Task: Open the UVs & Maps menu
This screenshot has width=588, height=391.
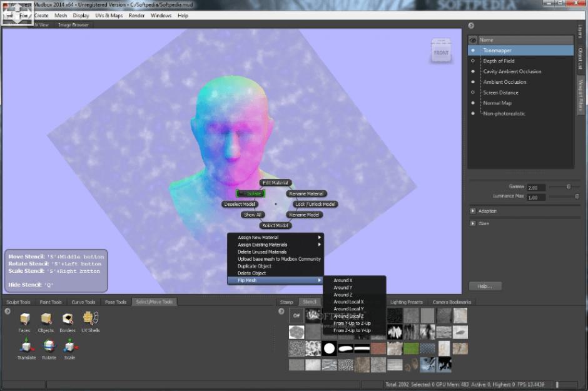Action: point(109,16)
